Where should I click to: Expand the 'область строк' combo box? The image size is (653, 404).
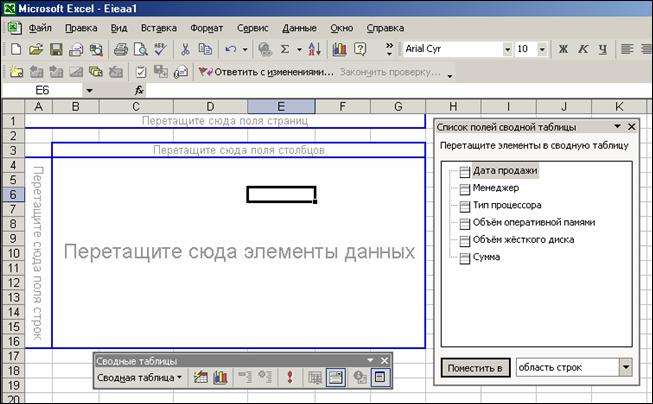(626, 367)
